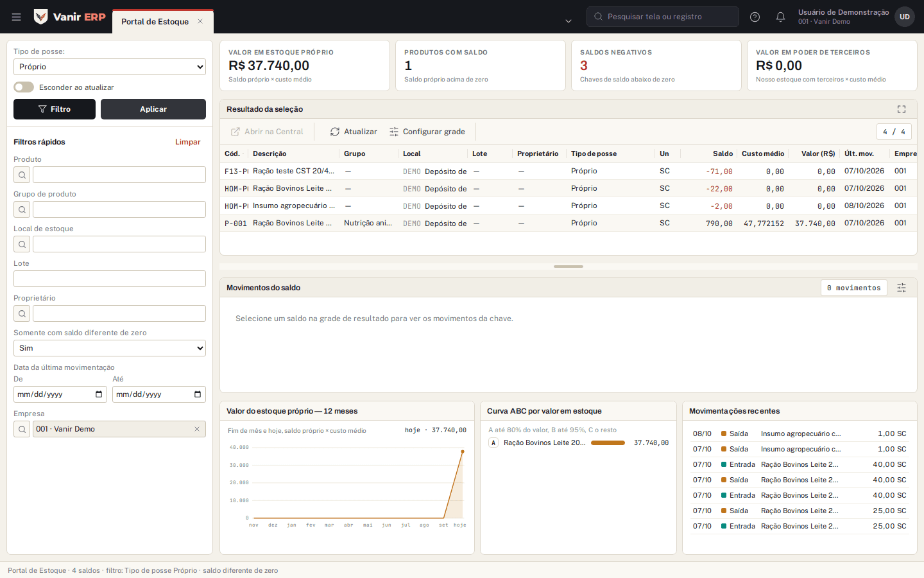Open Configurar grade settings
This screenshot has height=578, width=924.
427,132
